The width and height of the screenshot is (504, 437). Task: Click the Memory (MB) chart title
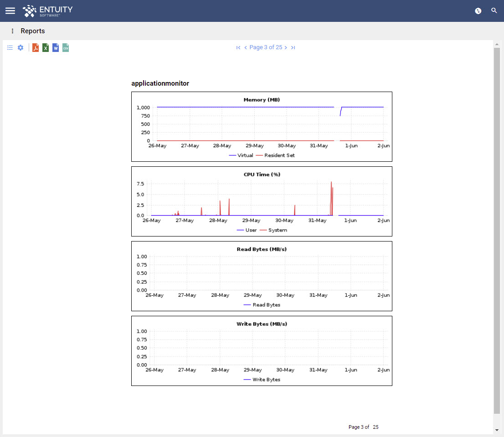coord(262,100)
